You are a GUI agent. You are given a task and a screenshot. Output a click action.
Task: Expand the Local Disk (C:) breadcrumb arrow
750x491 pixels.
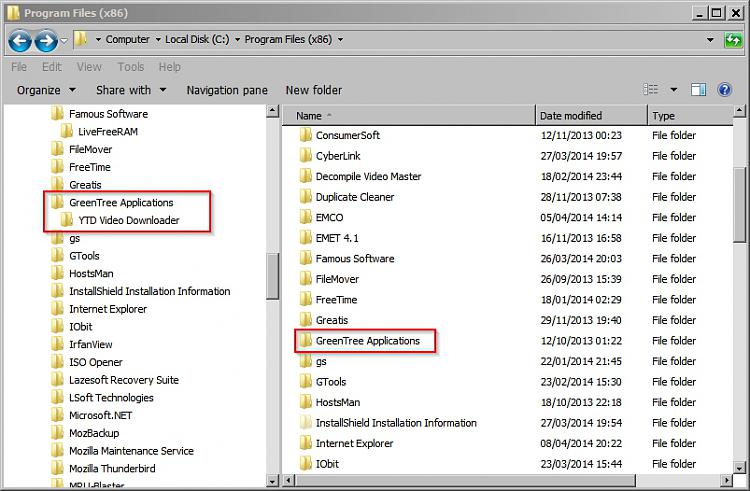tap(237, 40)
